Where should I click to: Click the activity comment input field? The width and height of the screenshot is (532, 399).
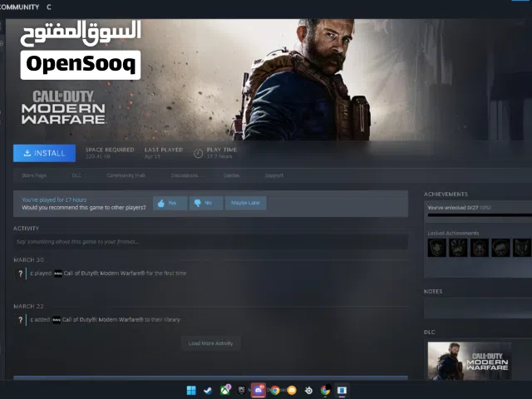210,242
